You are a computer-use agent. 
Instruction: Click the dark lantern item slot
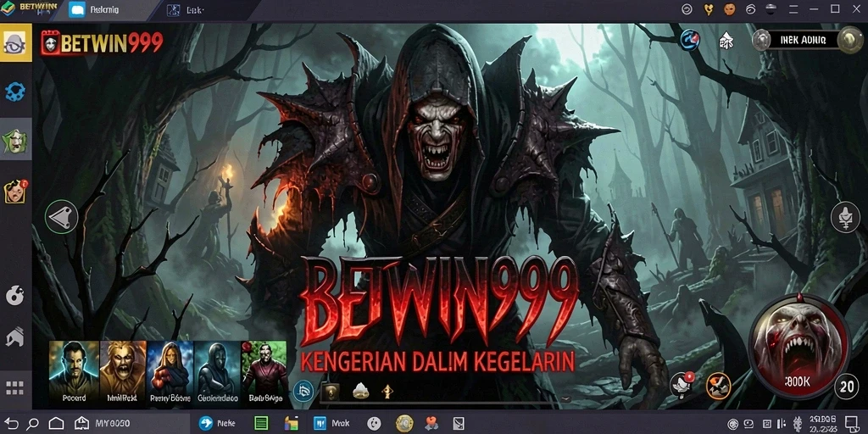331,391
